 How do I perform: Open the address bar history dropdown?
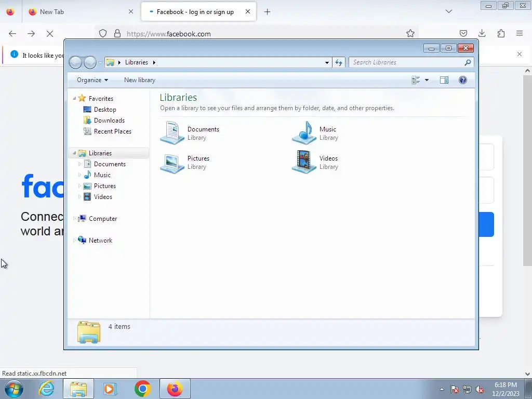[327, 62]
